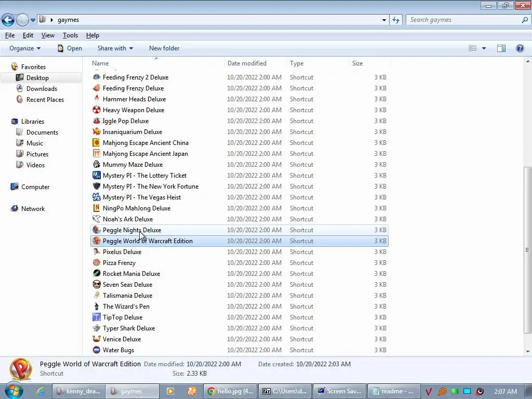Select Network in navigation pane
Screen dimensions: 532x399
pos(33,209)
